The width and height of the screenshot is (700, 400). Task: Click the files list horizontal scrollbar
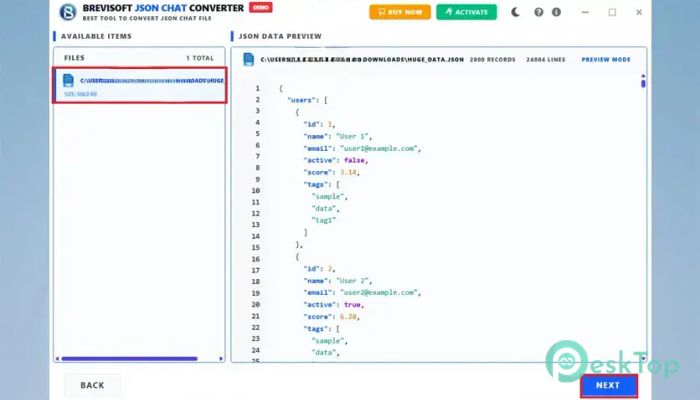click(x=129, y=358)
